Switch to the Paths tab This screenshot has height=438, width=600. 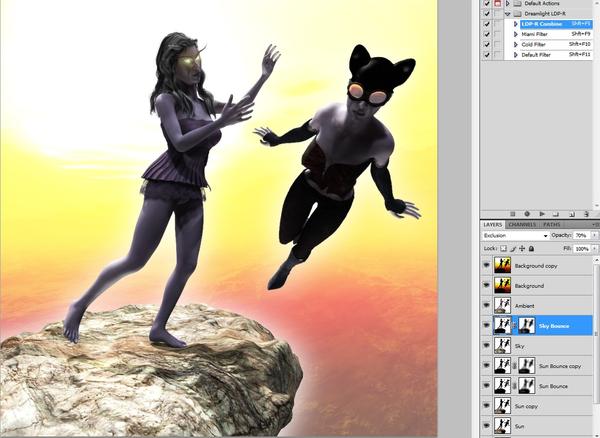[551, 225]
